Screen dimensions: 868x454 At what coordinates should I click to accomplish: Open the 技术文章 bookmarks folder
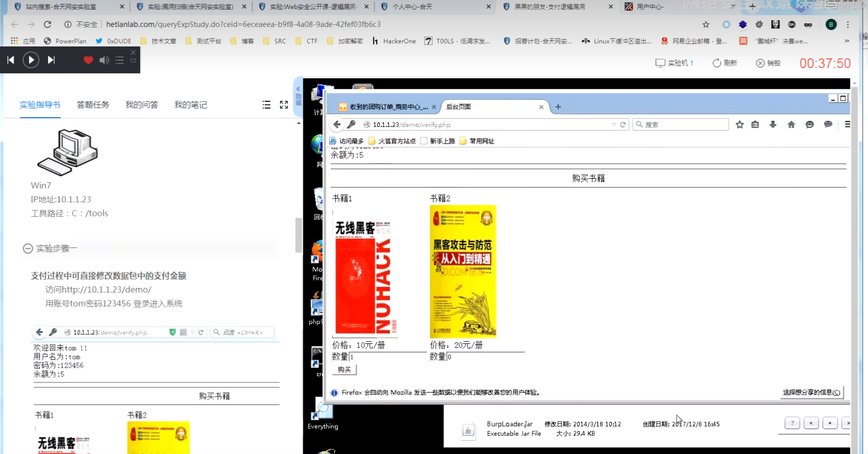pyautogui.click(x=159, y=41)
